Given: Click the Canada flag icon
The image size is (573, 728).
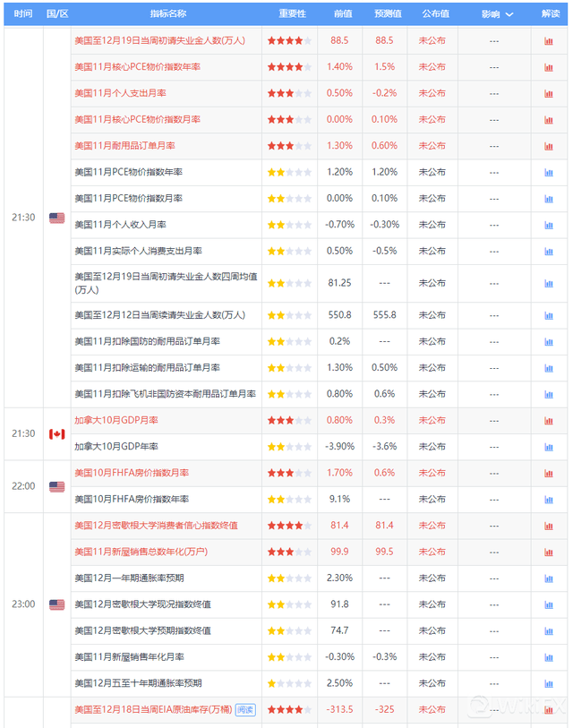Looking at the screenshot, I should [x=56, y=433].
